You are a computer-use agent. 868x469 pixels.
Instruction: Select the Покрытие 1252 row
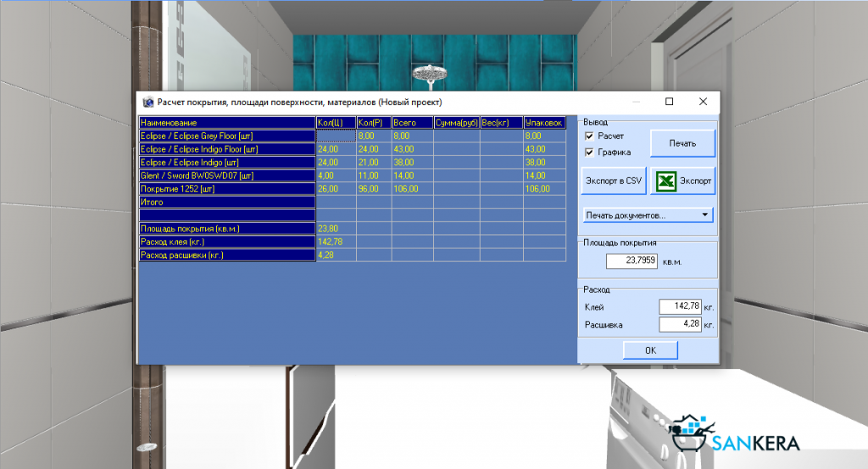coord(225,189)
